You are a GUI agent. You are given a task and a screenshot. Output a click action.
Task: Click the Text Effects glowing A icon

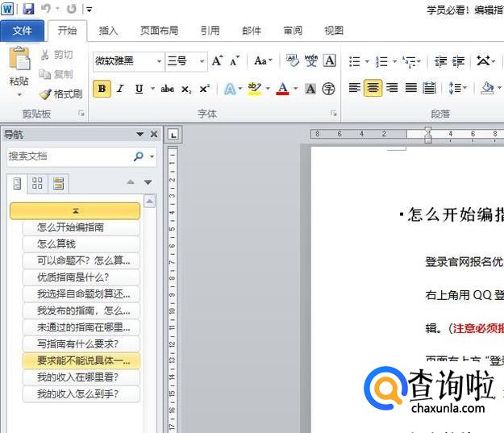pos(230,89)
